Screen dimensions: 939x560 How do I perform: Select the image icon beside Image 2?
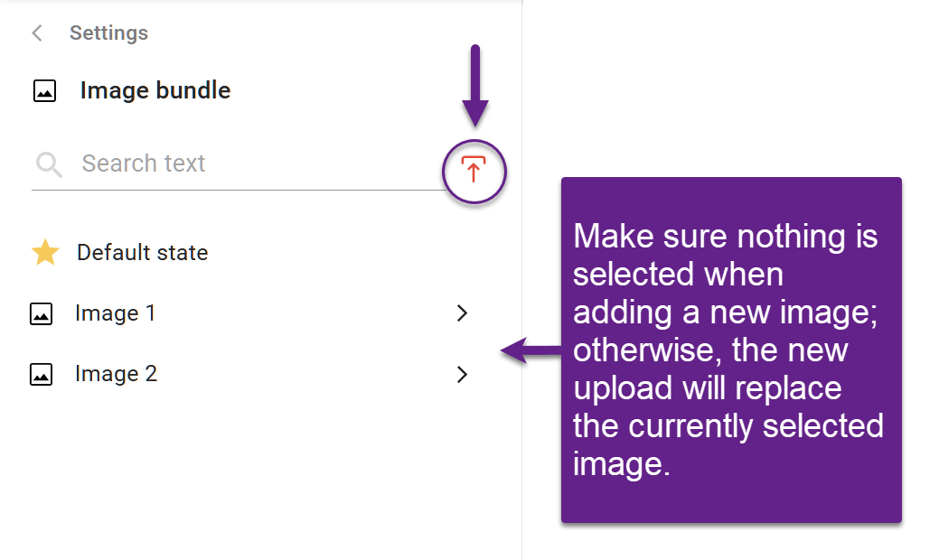pyautogui.click(x=42, y=374)
